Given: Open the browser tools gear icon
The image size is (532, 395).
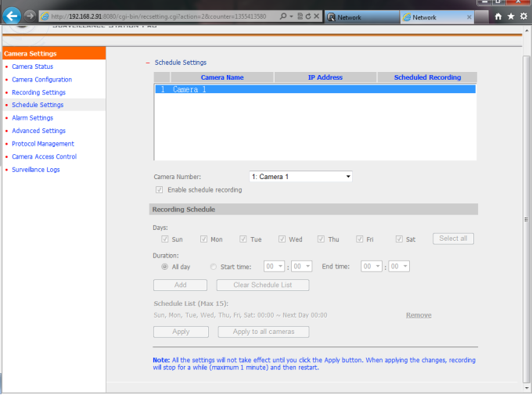Looking at the screenshot, I should tap(523, 16).
